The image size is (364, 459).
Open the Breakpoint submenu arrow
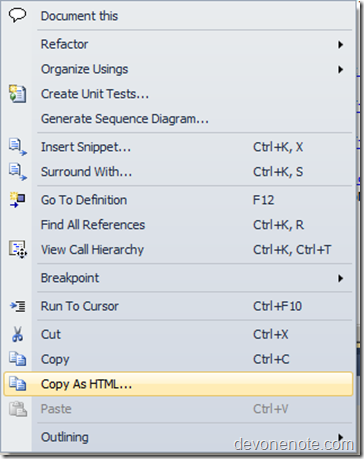[x=340, y=278]
